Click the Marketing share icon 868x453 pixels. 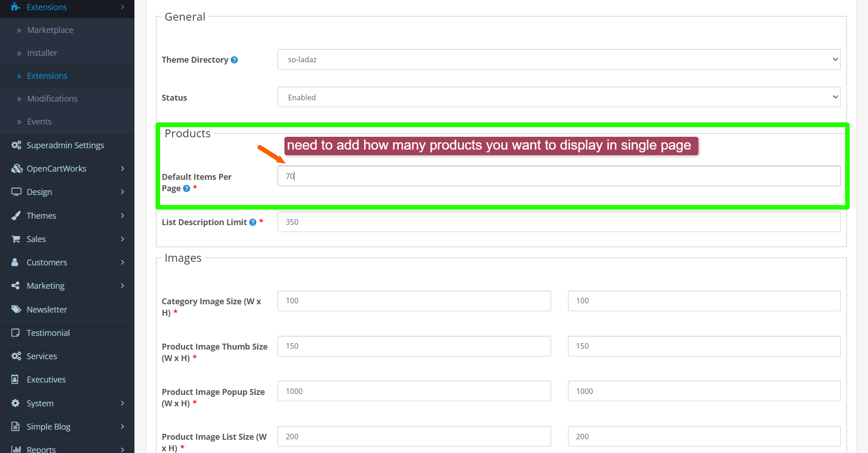16,286
